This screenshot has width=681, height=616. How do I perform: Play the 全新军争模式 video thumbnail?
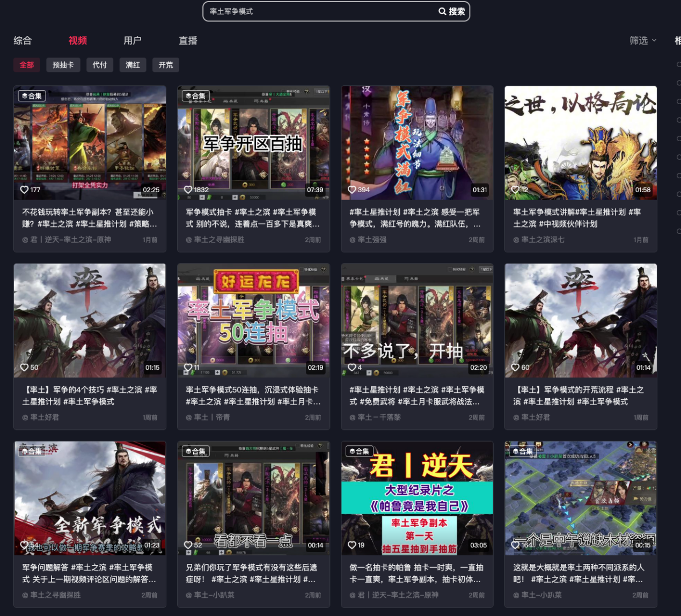[90, 498]
